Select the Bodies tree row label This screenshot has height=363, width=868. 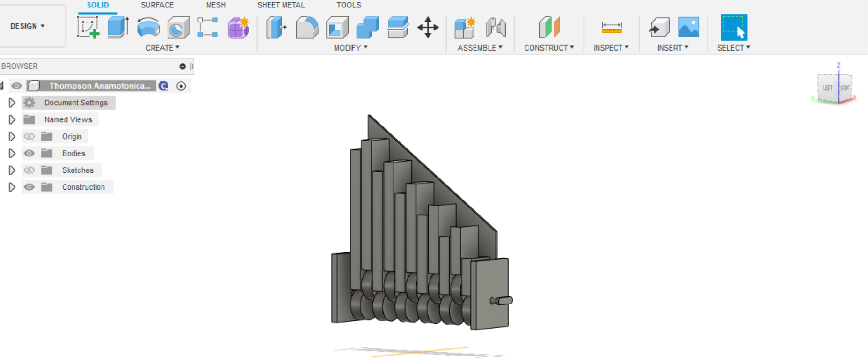coord(73,153)
